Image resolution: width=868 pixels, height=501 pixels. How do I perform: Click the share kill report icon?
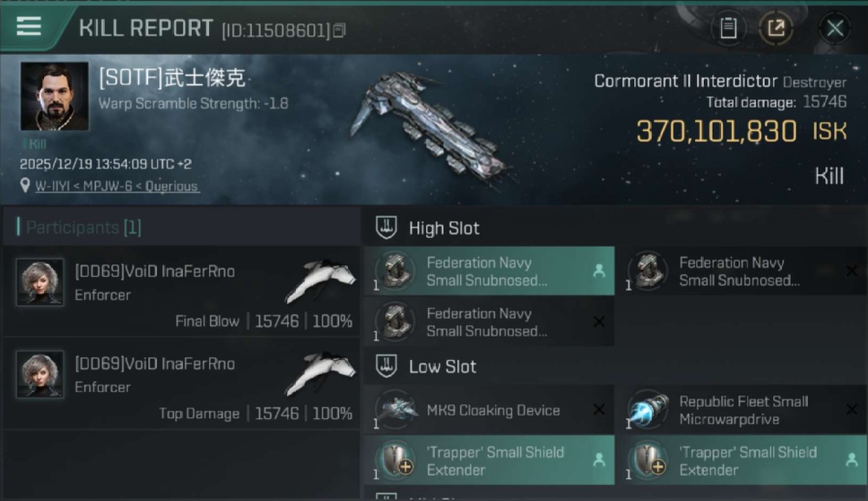(x=775, y=28)
